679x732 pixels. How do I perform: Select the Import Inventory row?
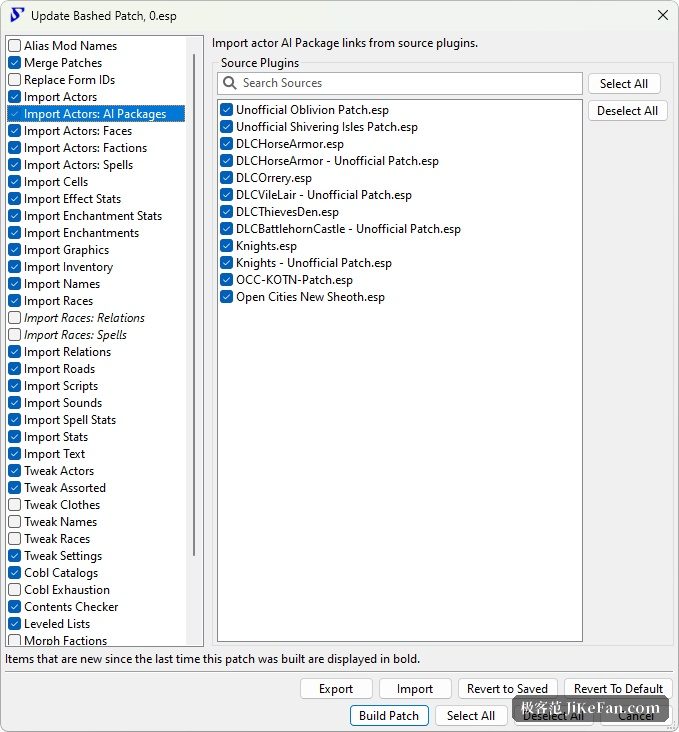pos(96,267)
